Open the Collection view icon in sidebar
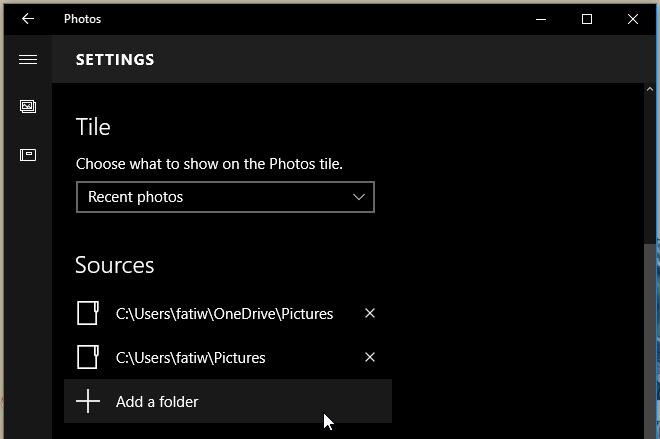This screenshot has height=439, width=660. (28, 106)
